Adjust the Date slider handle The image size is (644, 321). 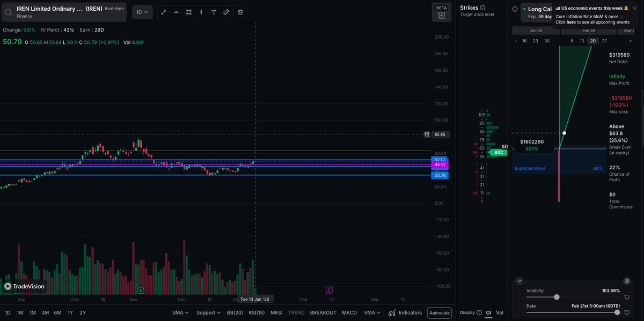(617, 312)
